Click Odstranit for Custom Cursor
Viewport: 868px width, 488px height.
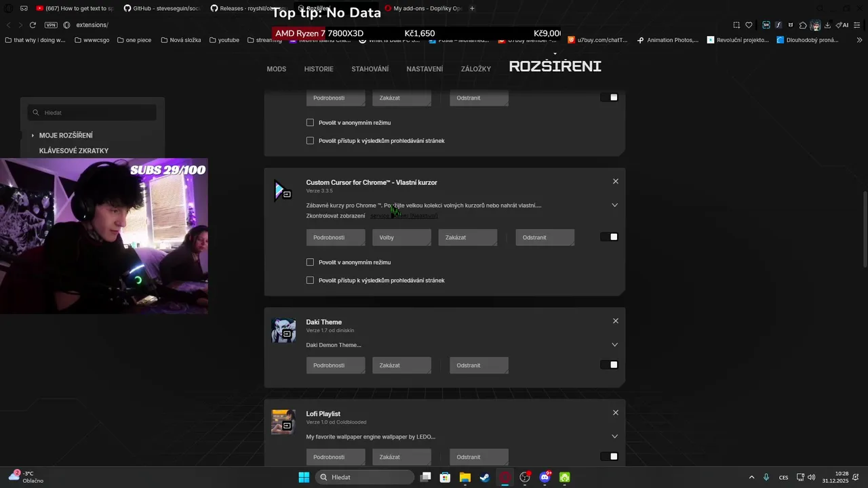coord(545,237)
